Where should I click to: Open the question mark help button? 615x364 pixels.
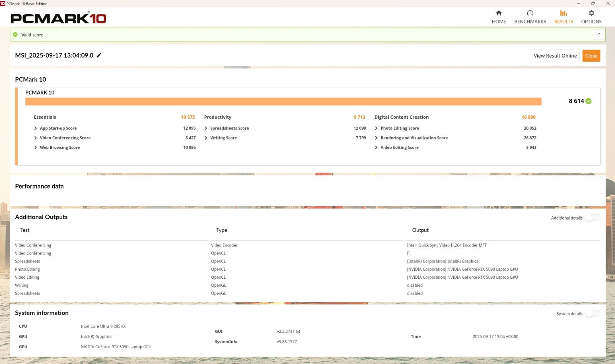598,35
